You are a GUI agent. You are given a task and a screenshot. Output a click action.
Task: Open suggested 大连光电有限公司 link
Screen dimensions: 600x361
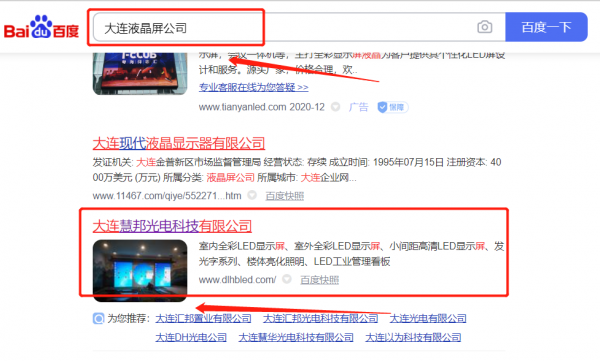428,318
